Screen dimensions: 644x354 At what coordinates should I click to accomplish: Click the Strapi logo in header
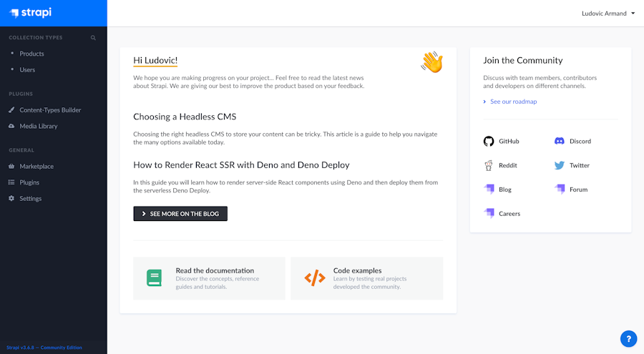pos(30,13)
